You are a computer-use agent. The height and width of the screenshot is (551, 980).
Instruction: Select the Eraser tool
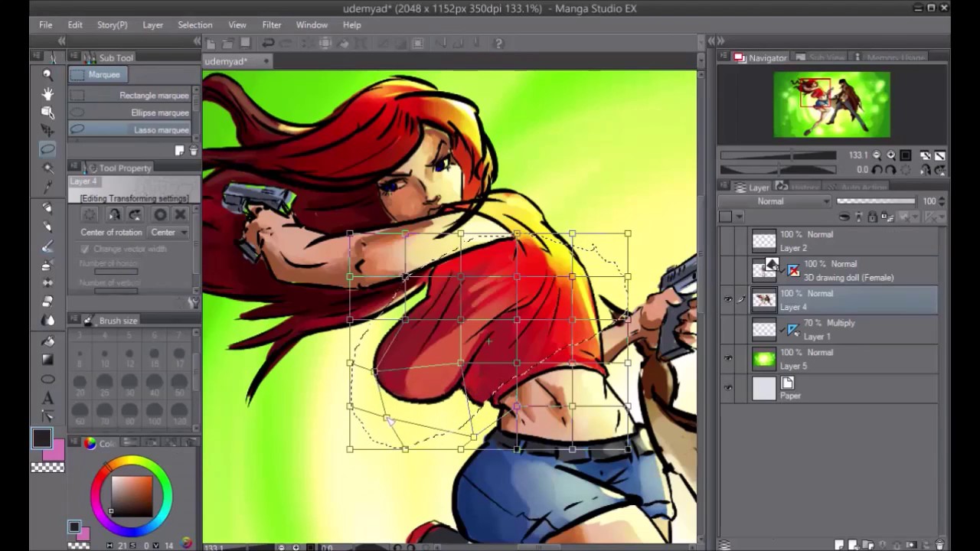[47, 302]
